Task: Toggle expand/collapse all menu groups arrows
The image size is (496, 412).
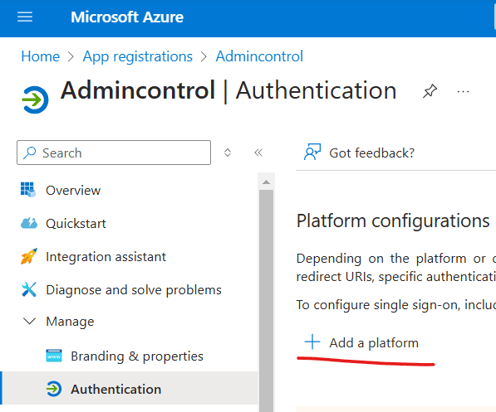Action: (x=227, y=153)
